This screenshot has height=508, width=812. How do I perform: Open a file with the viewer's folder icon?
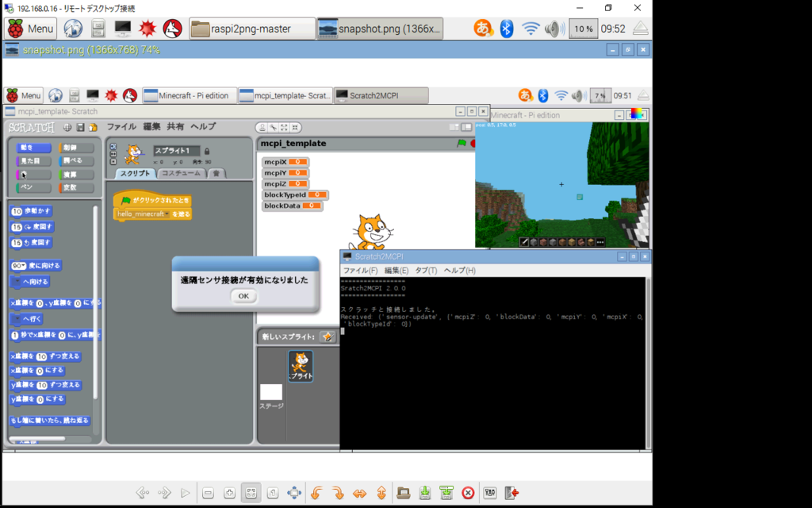tap(404, 492)
